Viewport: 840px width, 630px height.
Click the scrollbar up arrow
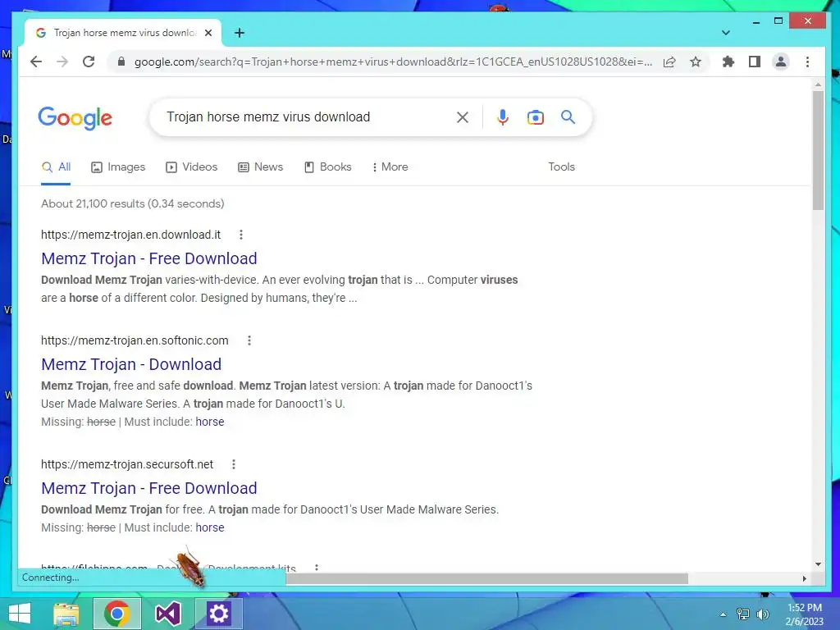[x=818, y=84]
